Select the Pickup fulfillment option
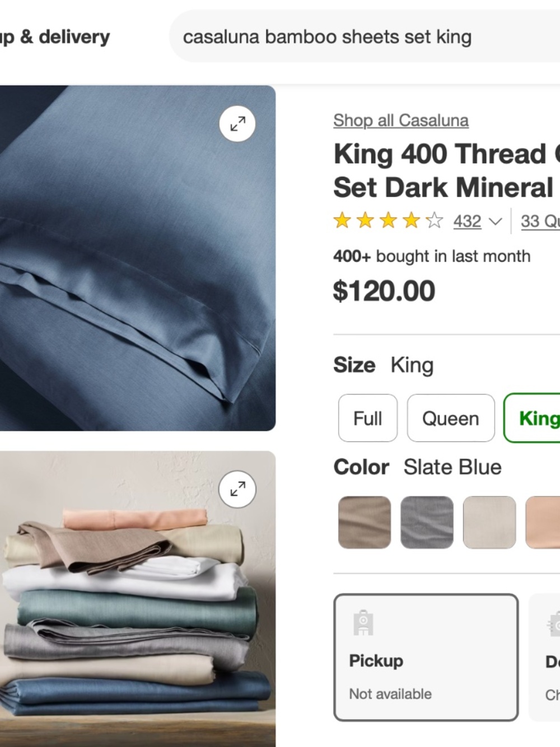The height and width of the screenshot is (747, 560). tap(426, 657)
